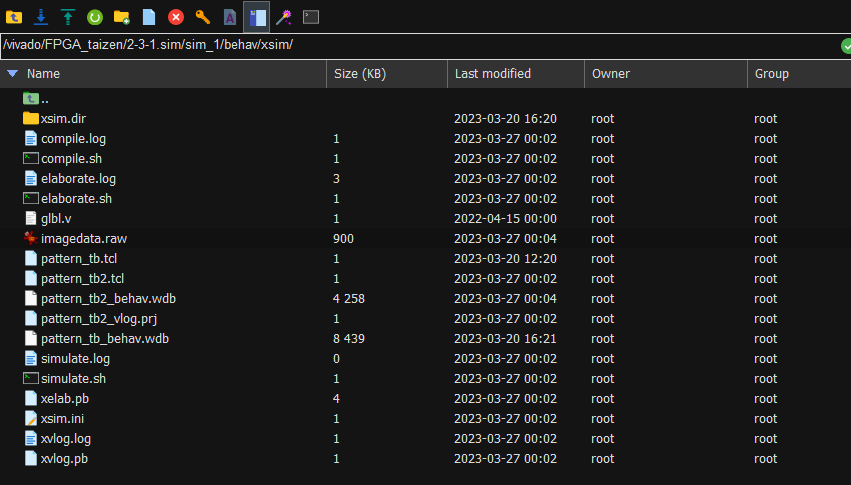Select xvlog.pb file

point(426,459)
